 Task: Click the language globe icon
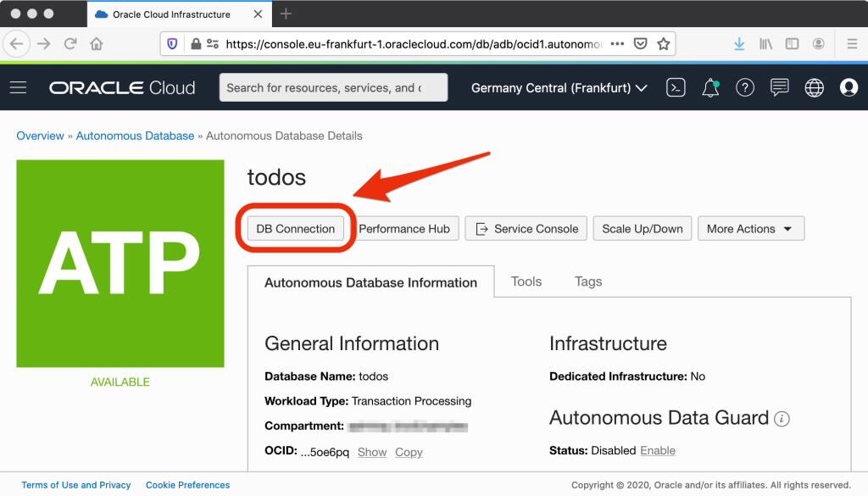[x=813, y=87]
